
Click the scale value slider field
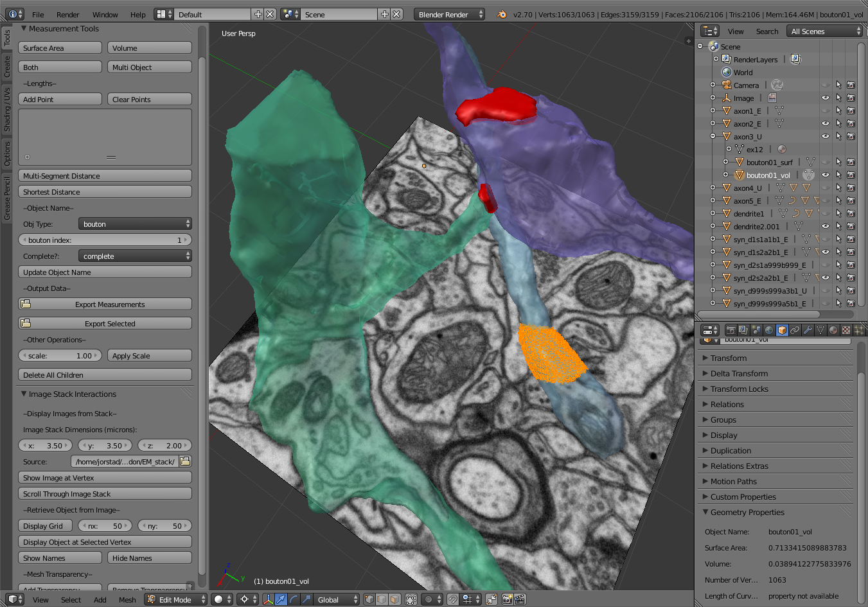[x=60, y=356]
